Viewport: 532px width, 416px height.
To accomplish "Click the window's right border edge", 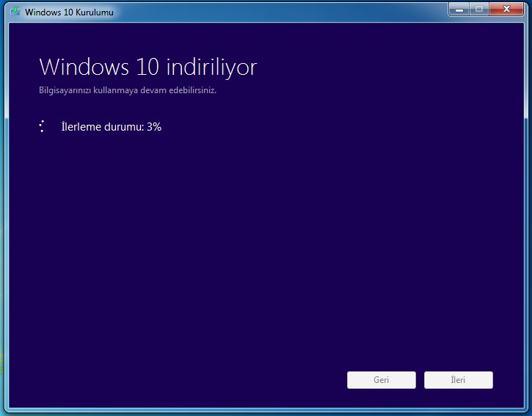I will (527, 220).
